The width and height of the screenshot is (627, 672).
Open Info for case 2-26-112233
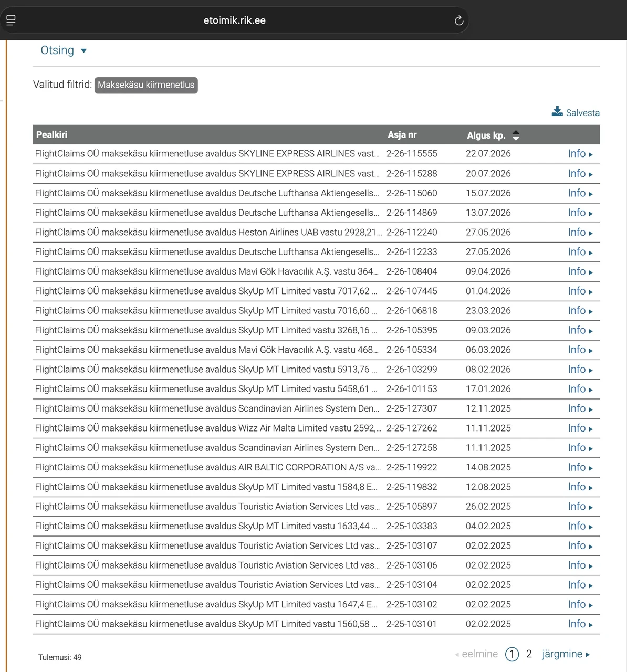pyautogui.click(x=580, y=252)
